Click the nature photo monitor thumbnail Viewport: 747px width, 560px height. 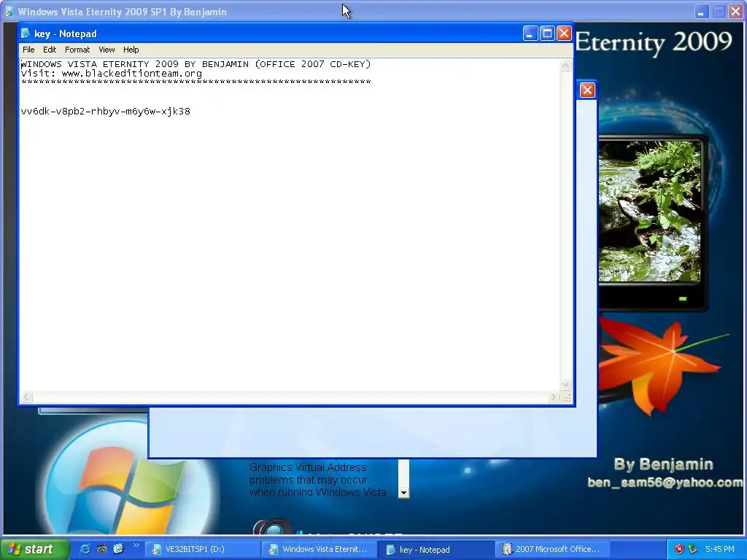point(650,211)
